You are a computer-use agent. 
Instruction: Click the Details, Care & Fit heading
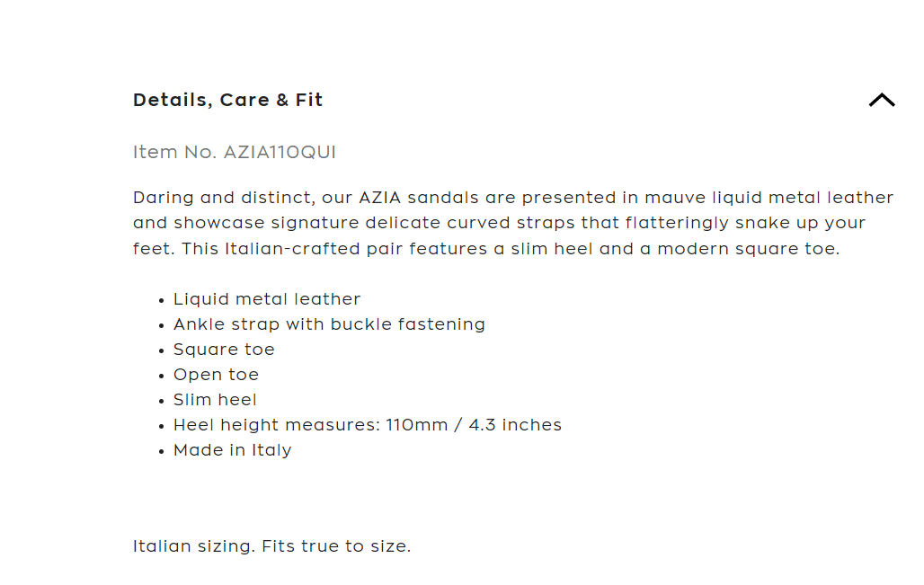click(227, 100)
